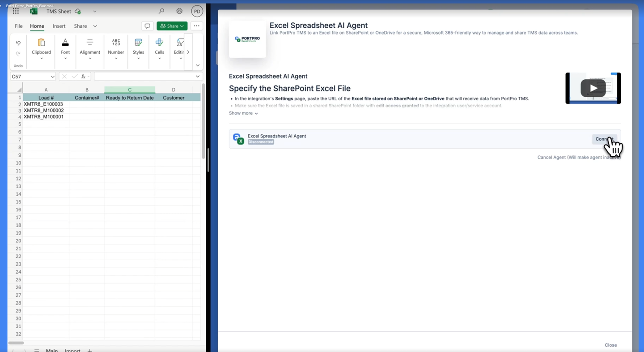The height and width of the screenshot is (352, 644).
Task: Open the File menu
Action: (x=18, y=26)
